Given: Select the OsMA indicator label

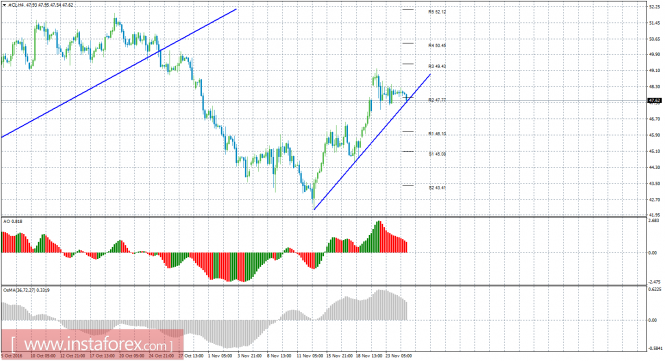Looking at the screenshot, I should pos(26,290).
